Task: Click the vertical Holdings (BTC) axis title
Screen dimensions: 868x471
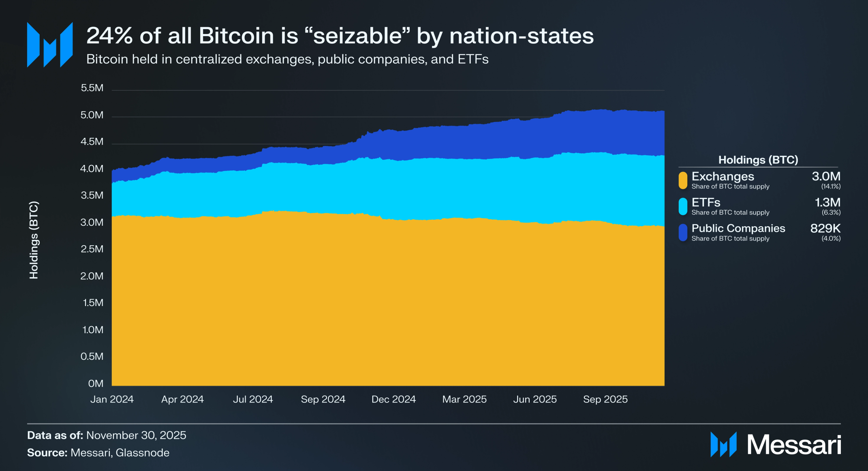Action: (34, 240)
